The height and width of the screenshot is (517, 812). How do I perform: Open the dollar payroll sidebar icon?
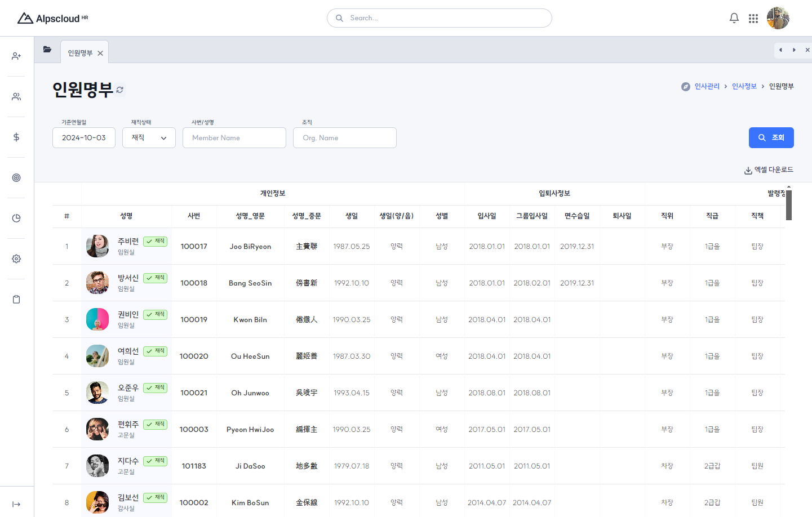[16, 137]
